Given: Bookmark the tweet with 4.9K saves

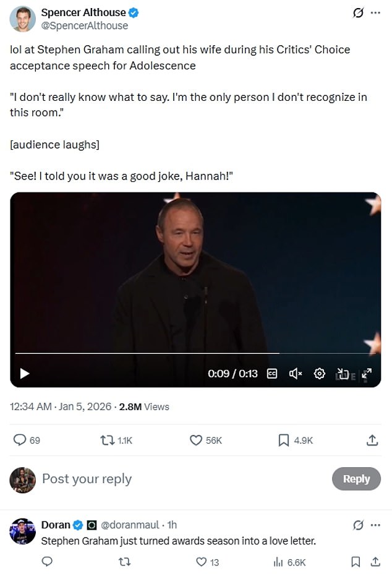Looking at the screenshot, I should (284, 440).
